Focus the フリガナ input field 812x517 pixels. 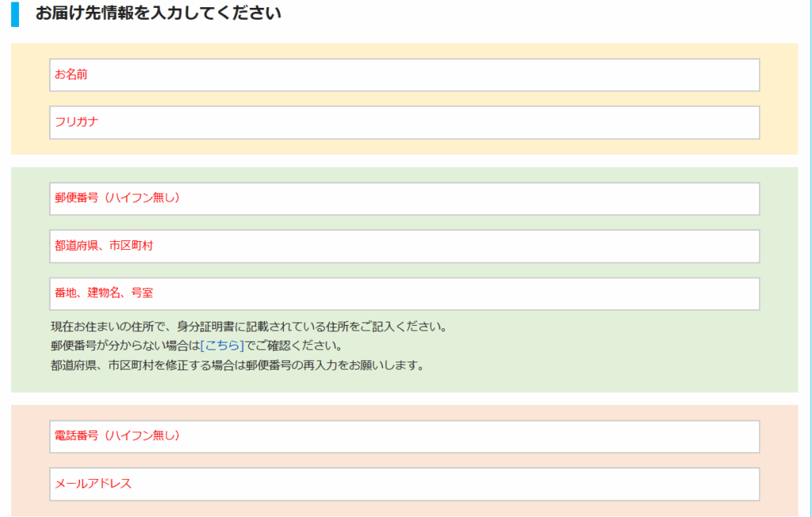click(x=404, y=123)
